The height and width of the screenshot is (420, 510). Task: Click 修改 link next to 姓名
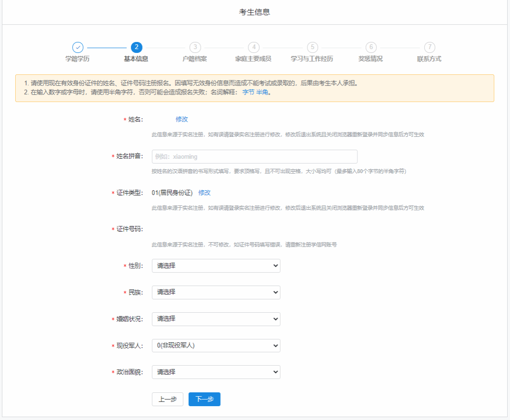click(x=182, y=119)
